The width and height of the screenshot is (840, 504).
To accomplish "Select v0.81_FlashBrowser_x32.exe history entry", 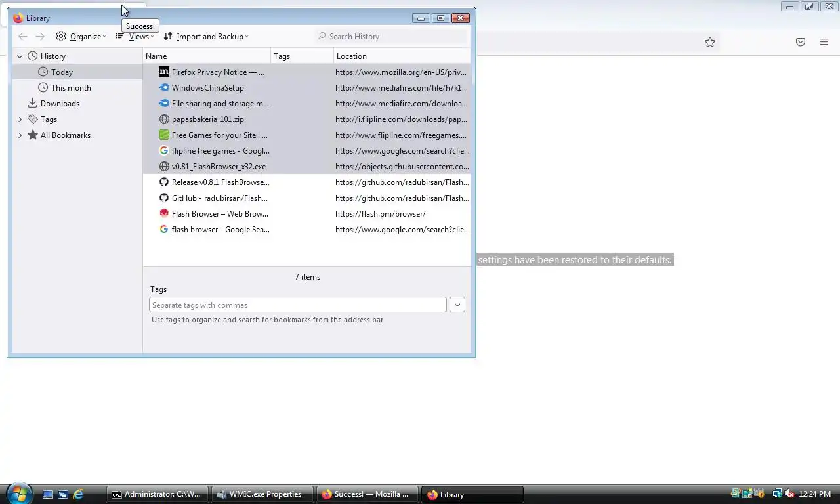I will tap(306, 167).
